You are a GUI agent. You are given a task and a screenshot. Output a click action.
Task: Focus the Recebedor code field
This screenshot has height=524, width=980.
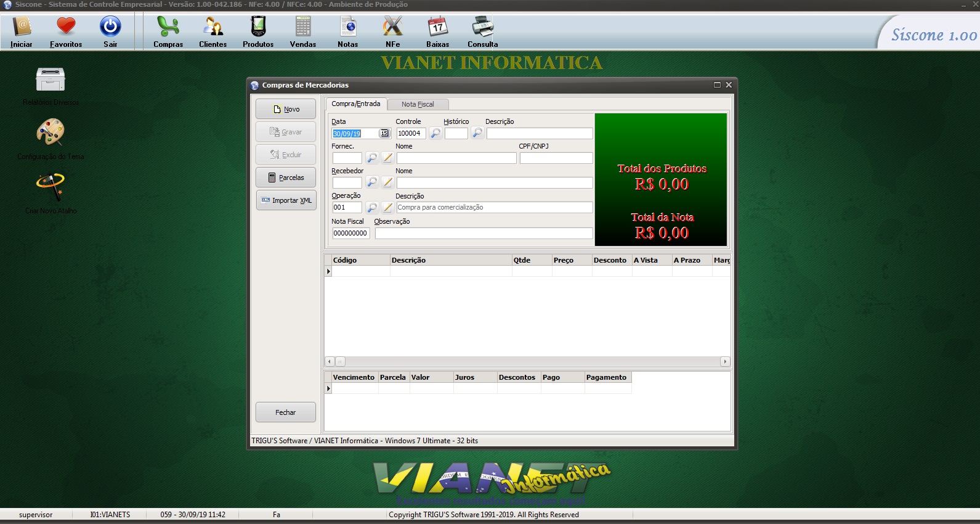[347, 182]
